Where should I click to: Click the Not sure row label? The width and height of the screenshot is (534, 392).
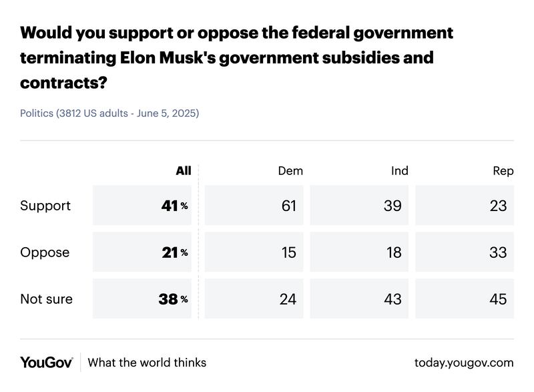pos(47,299)
